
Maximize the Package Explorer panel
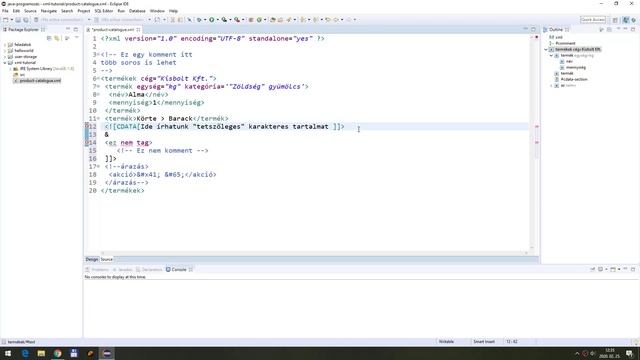[76, 29]
